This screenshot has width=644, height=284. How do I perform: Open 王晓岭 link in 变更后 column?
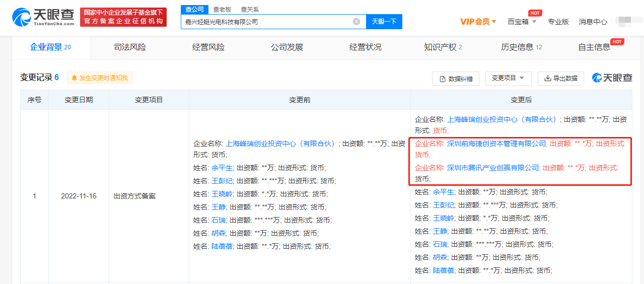pyautogui.click(x=444, y=218)
